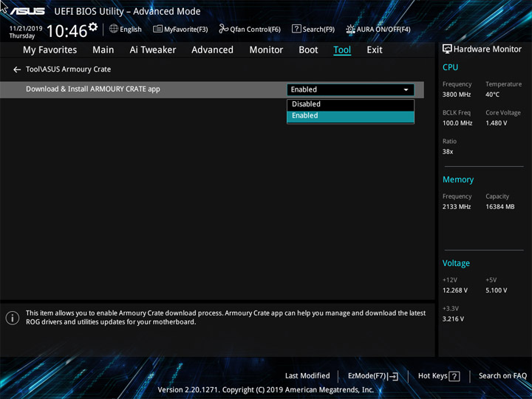Select Download & Install ARMOURY CRATE app row
This screenshot has height=399, width=532.
point(212,89)
